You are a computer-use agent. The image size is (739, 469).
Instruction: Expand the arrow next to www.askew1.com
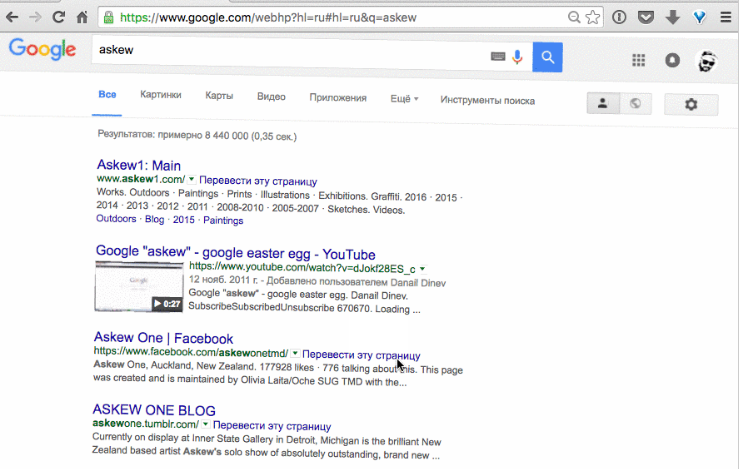[x=191, y=179]
